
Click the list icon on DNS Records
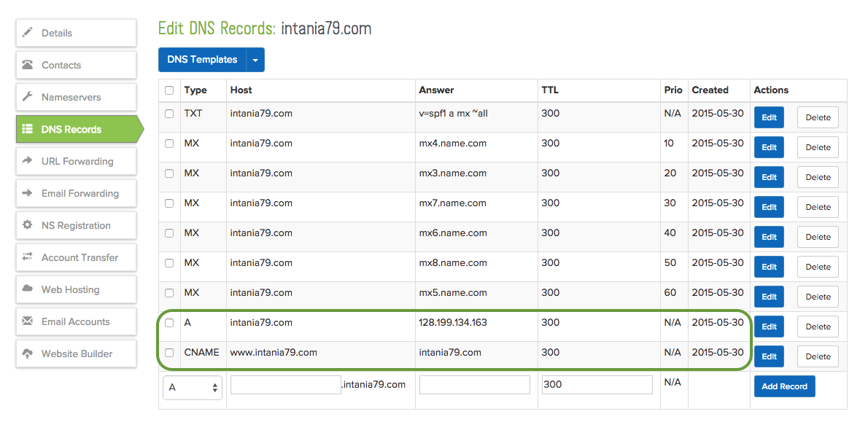click(x=28, y=129)
